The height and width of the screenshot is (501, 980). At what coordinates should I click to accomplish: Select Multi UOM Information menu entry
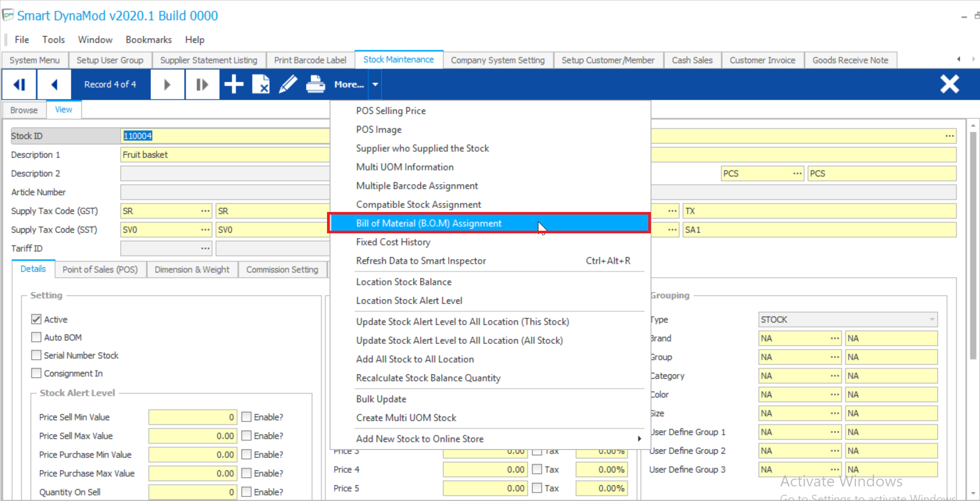click(489, 167)
